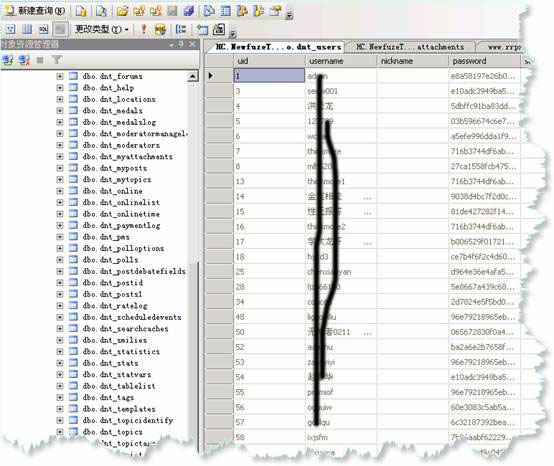Verify SQL syntax icon
Viewport: 554px width, 466px height.
point(160,29)
